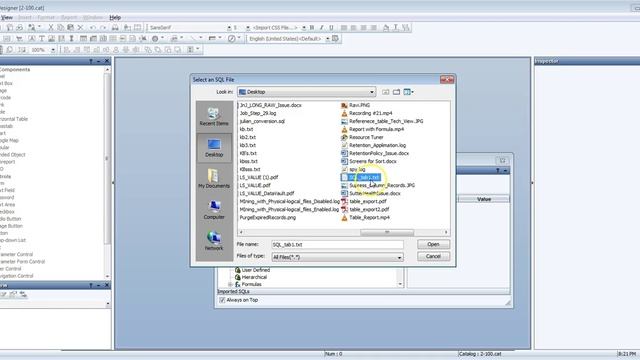
Task: Toggle Italic formatting in toolbar
Action: [x=322, y=27]
